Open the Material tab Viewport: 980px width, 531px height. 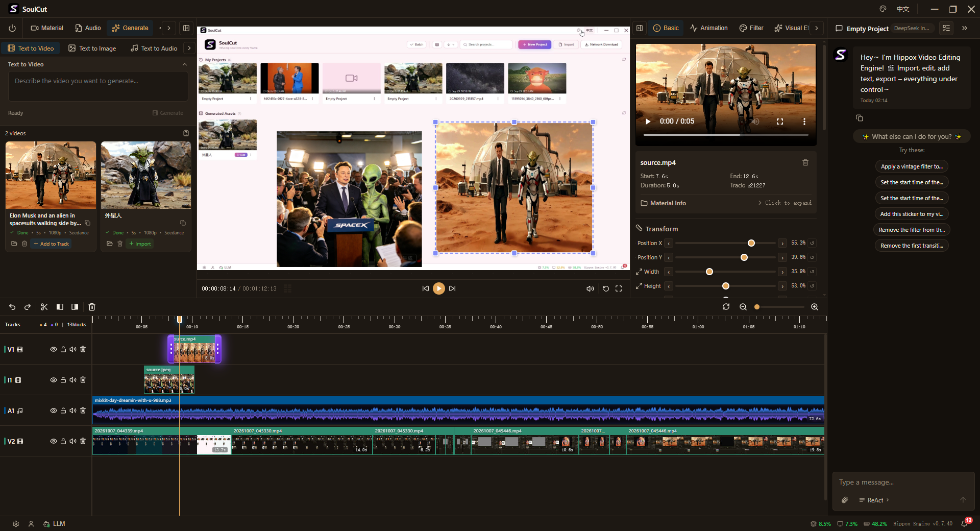click(x=47, y=28)
